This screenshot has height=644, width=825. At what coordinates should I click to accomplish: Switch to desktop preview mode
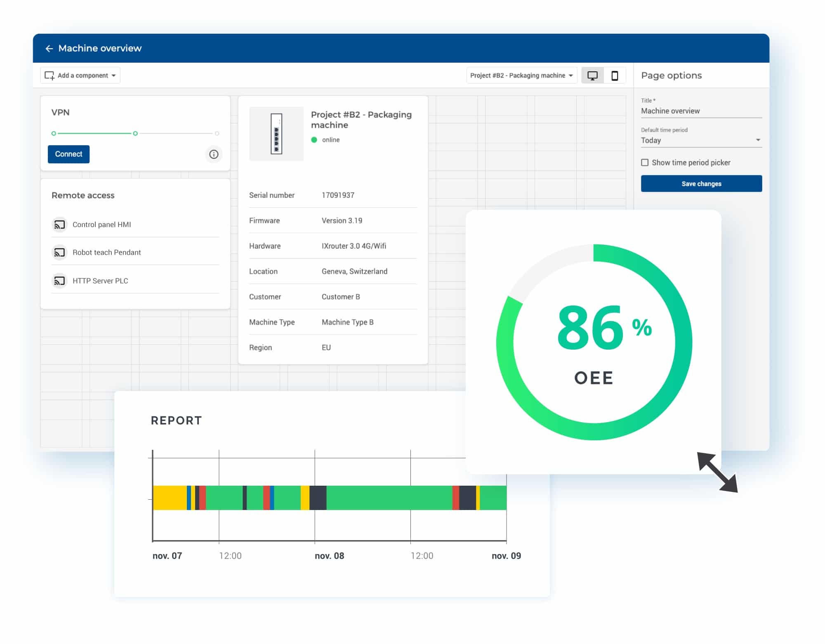click(x=592, y=75)
